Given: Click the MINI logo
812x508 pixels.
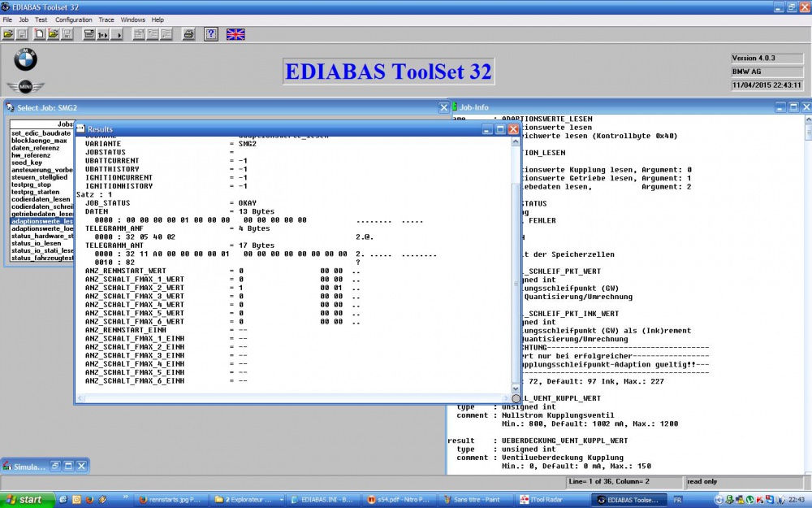Looking at the screenshot, I should pos(25,86).
